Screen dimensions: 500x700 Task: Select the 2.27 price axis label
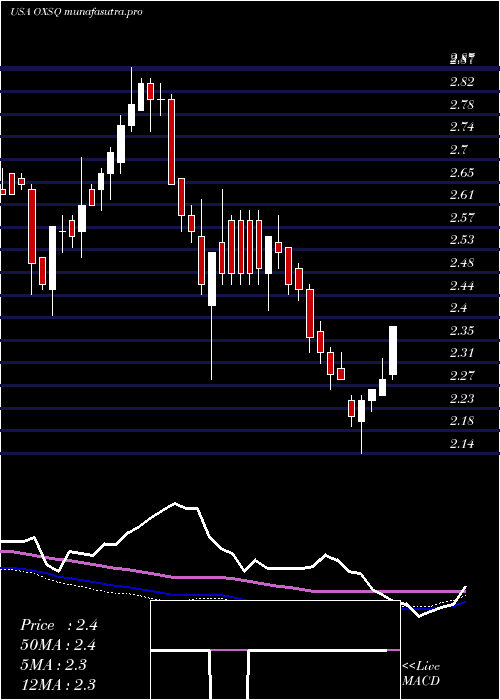[462, 376]
